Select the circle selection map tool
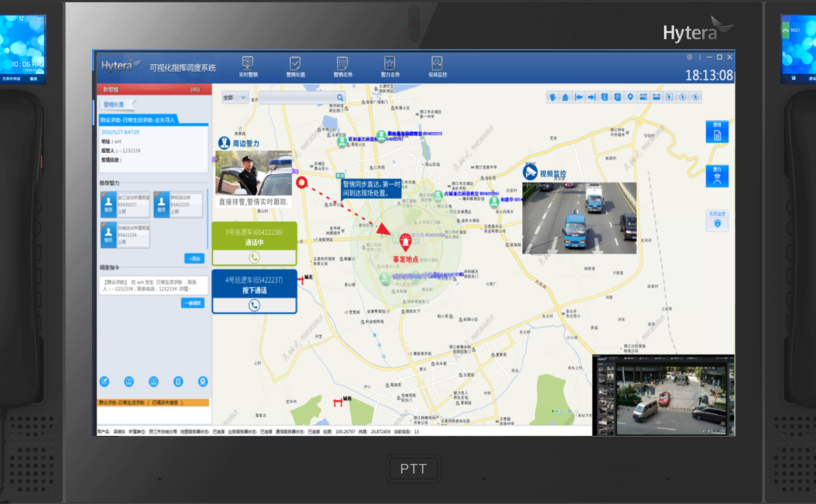 pos(683,97)
